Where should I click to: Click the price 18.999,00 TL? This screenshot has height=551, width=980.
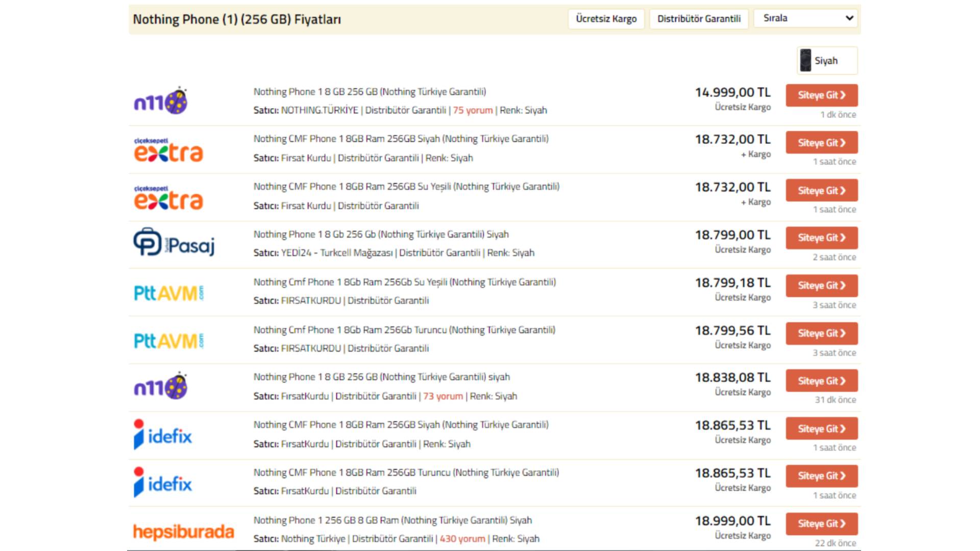click(732, 521)
